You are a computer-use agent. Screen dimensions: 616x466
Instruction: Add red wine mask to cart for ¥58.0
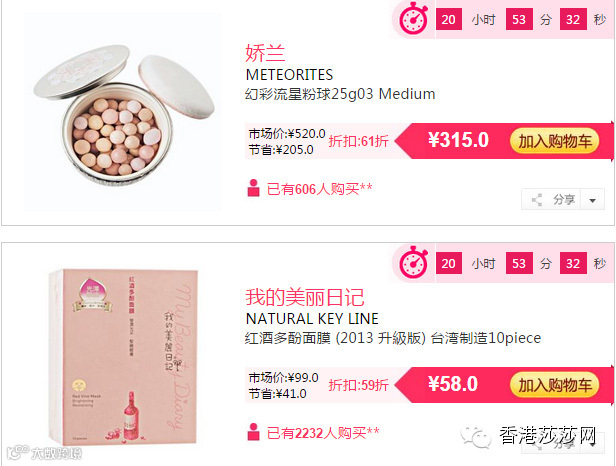554,385
